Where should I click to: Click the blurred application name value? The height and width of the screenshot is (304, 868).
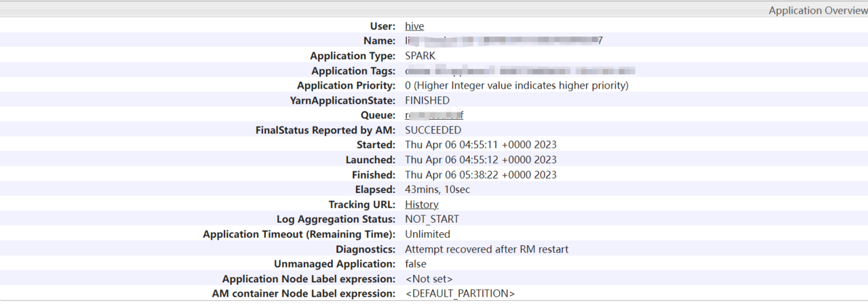pyautogui.click(x=503, y=41)
